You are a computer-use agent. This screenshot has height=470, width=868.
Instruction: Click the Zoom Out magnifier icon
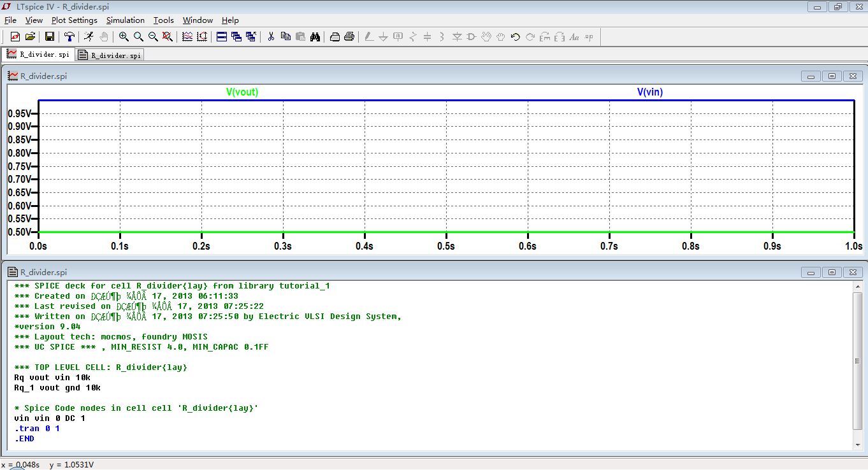[x=153, y=37]
